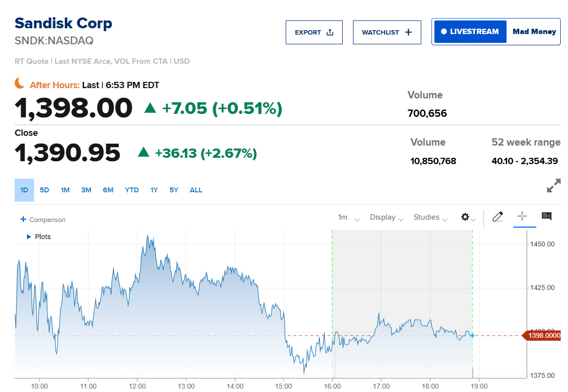Open the chart comments icon
The width and height of the screenshot is (568, 392).
coord(547,216)
